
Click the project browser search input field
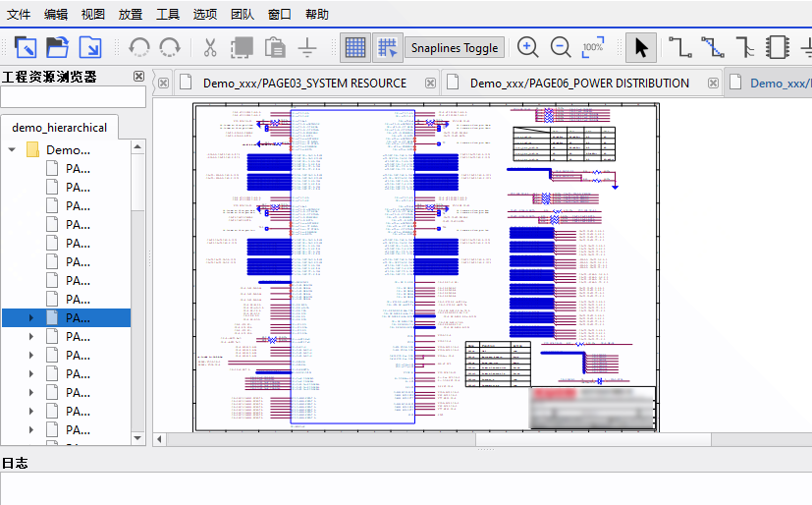pyautogui.click(x=73, y=97)
